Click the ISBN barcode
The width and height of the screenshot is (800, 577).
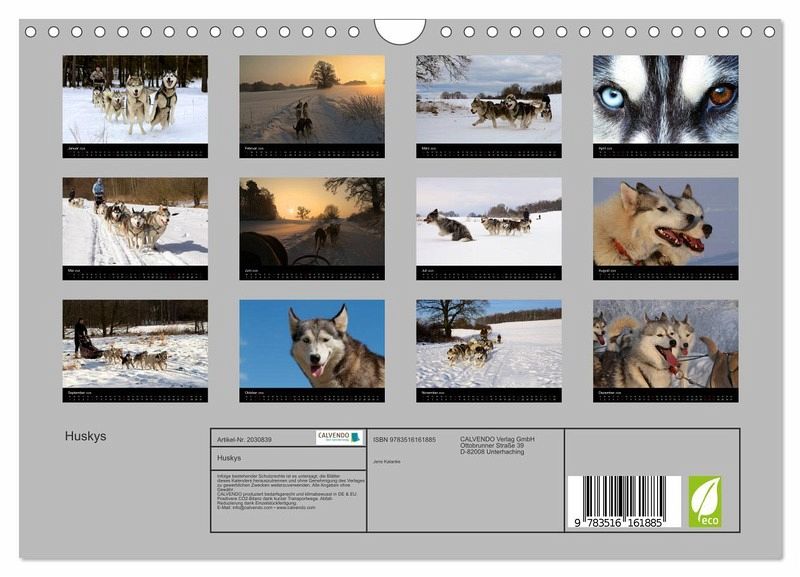pyautogui.click(x=624, y=502)
